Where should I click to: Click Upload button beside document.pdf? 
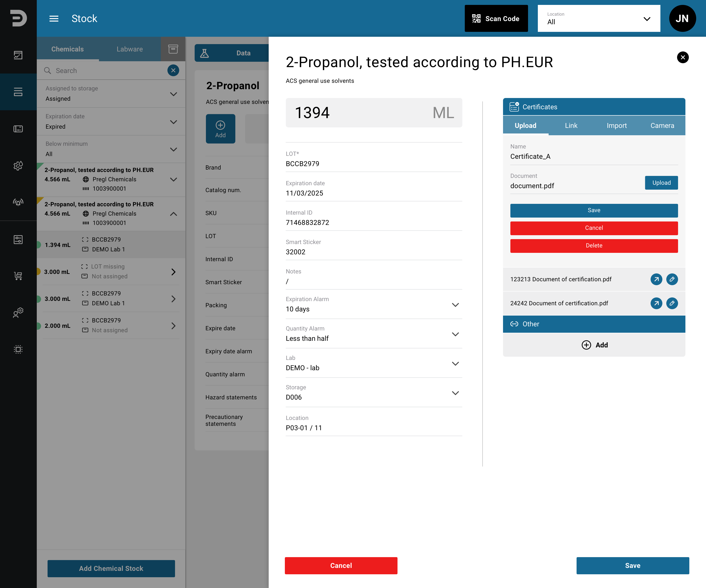[x=661, y=183]
